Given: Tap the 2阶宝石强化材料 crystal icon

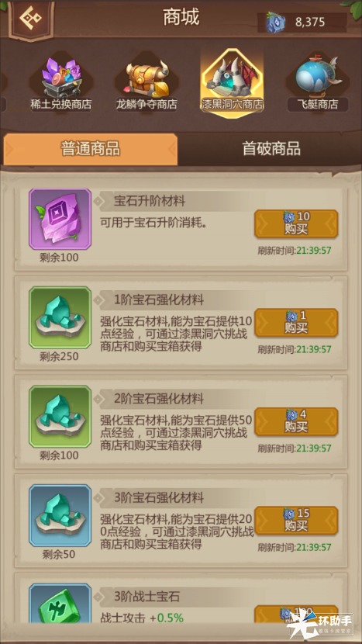Looking at the screenshot, I should pyautogui.click(x=60, y=417).
